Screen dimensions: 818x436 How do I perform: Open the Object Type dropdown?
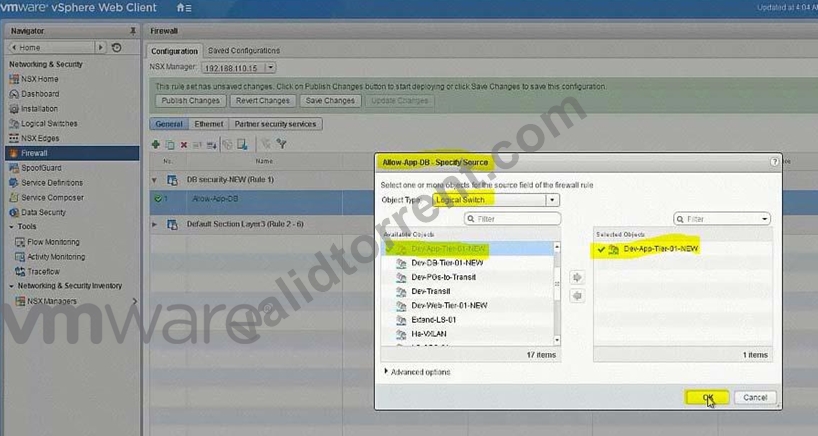pyautogui.click(x=552, y=200)
